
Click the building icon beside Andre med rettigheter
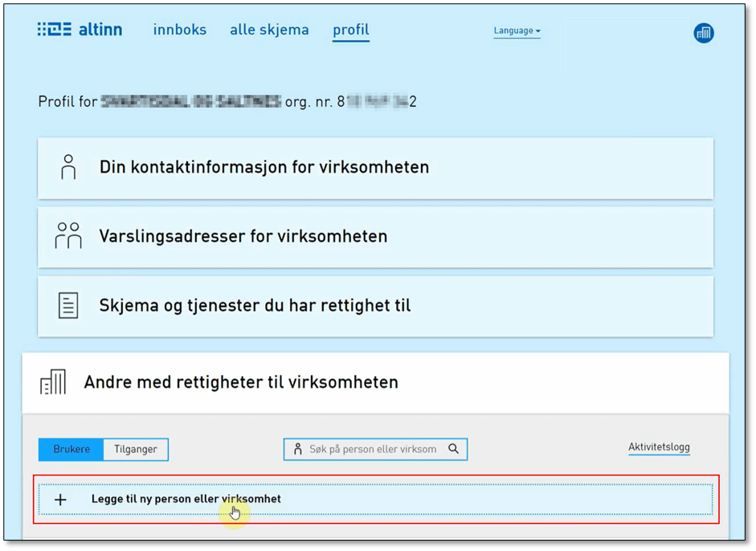(x=53, y=382)
